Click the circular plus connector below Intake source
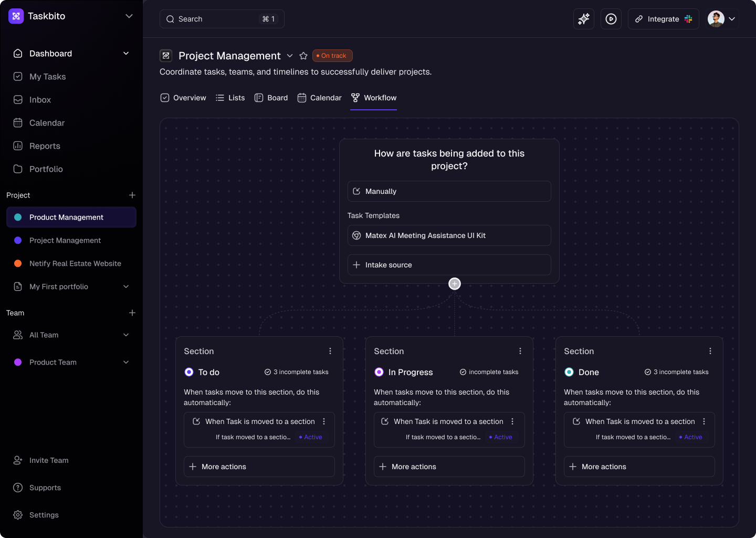This screenshot has height=538, width=756. pos(455,284)
